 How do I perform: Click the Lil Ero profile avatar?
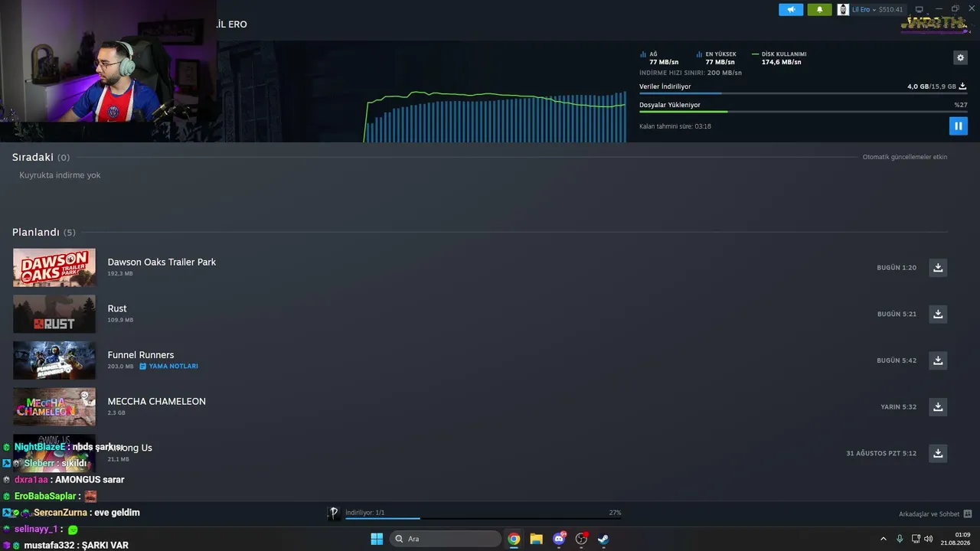(x=843, y=9)
